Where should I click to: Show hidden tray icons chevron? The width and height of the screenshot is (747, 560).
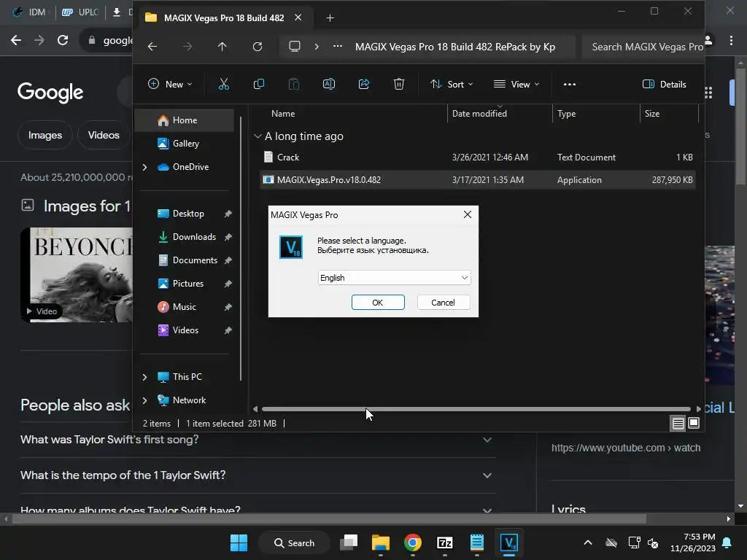(588, 542)
